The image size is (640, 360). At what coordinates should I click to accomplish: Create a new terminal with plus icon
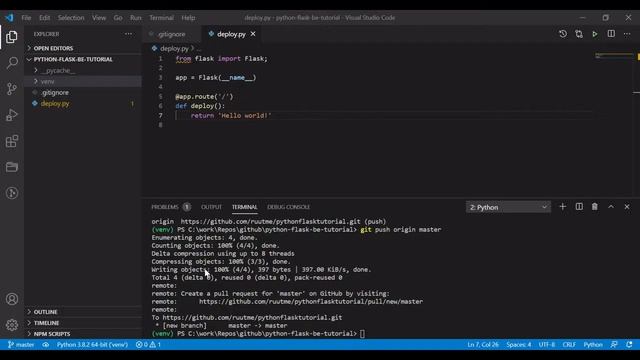point(562,207)
